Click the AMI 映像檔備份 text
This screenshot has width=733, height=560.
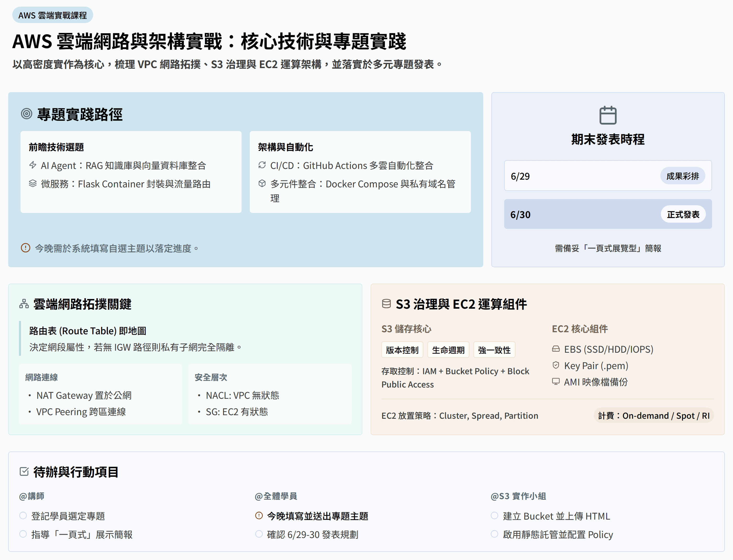pyautogui.click(x=596, y=382)
